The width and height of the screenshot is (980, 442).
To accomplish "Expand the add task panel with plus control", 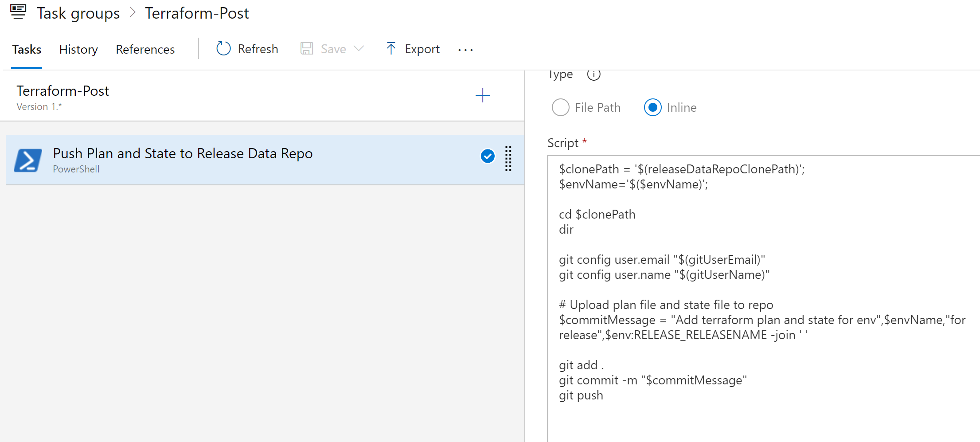I will [x=483, y=95].
